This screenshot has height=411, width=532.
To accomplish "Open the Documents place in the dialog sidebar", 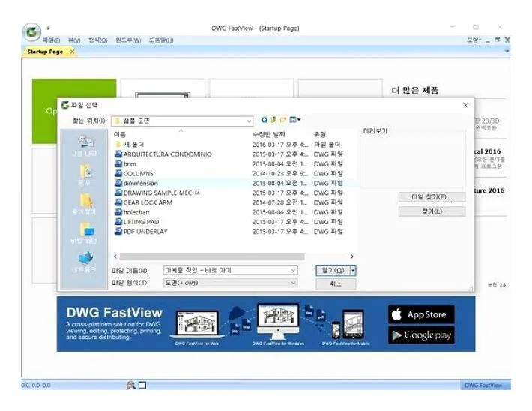I will pos(84,175).
